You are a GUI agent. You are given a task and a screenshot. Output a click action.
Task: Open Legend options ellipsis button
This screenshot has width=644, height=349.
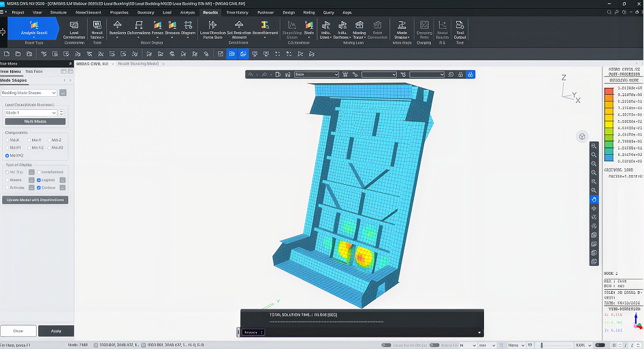(63, 180)
